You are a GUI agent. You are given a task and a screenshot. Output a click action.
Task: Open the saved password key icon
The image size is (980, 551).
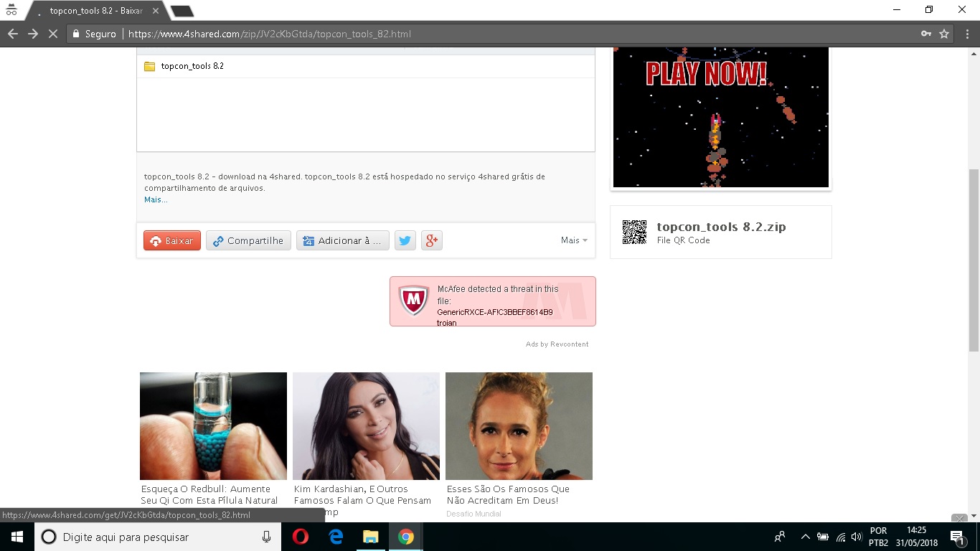click(926, 34)
